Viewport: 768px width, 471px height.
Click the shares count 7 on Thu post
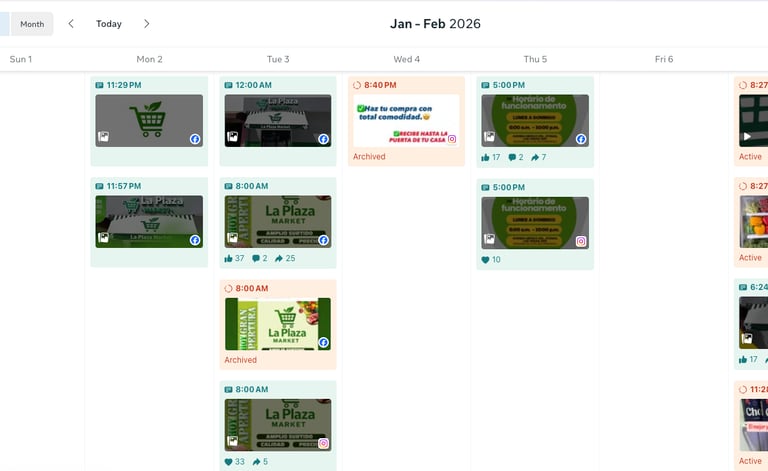[539, 158]
